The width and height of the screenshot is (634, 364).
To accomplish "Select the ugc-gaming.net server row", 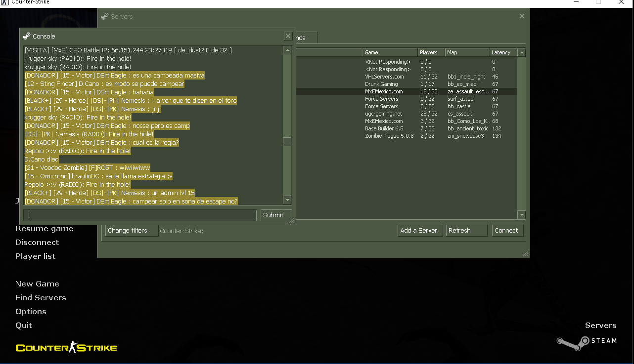I will tap(406, 114).
